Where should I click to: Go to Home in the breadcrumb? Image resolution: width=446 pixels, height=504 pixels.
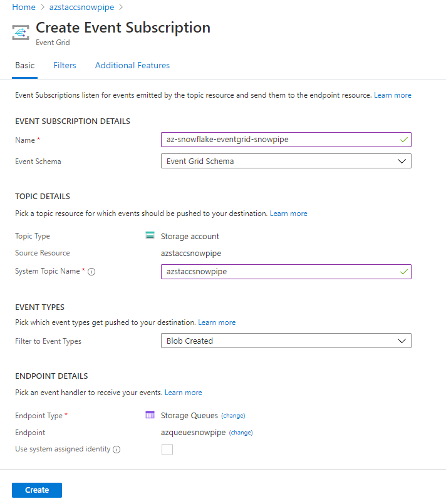24,8
